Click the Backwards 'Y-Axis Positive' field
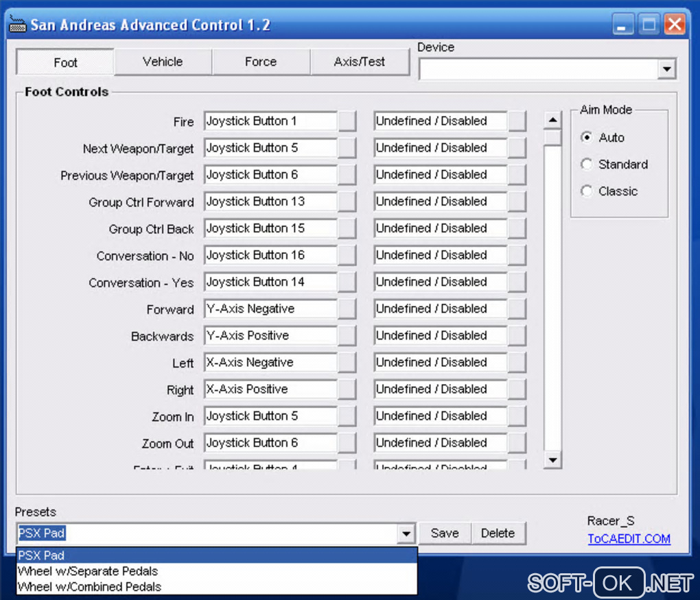Viewport: 700px width, 600px height. click(x=270, y=335)
